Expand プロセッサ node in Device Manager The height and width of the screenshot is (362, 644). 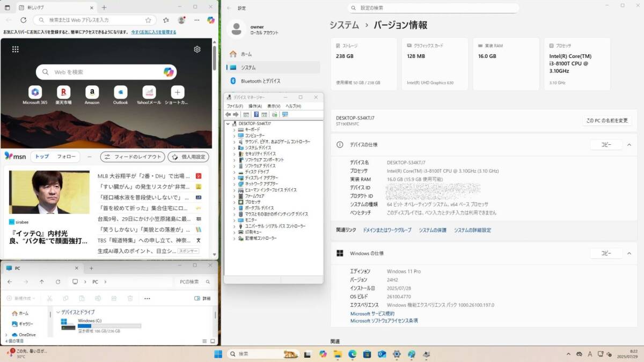pyautogui.click(x=234, y=202)
